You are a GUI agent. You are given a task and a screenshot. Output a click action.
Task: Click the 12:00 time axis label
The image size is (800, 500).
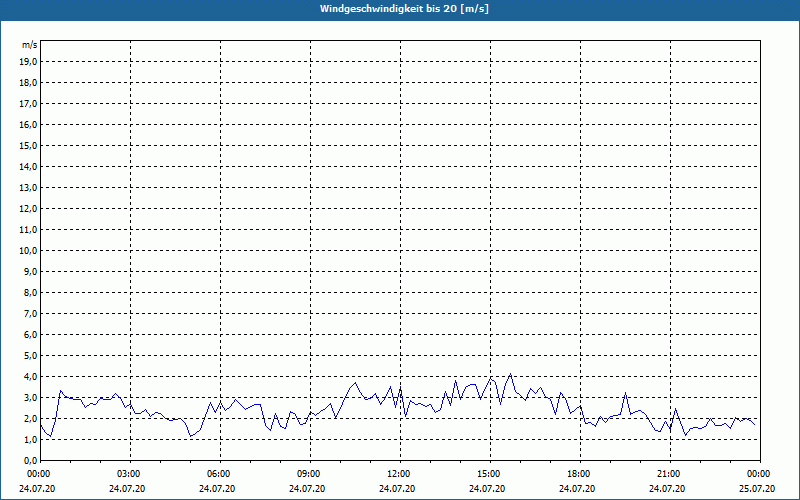point(398,474)
